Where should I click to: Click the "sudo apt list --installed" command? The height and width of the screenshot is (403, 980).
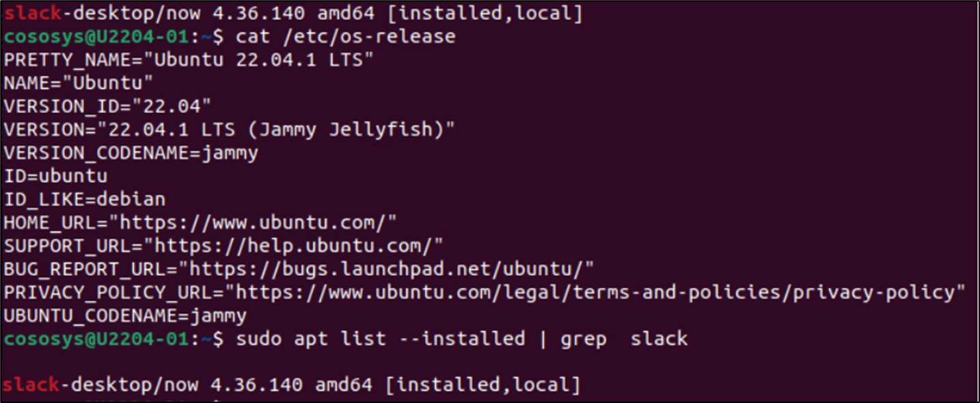pos(380,339)
